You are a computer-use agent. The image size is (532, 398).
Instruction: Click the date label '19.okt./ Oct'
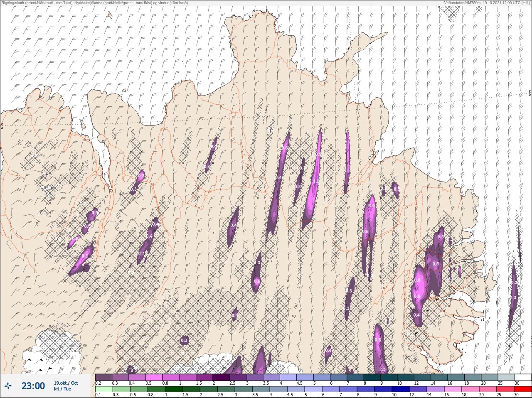coord(66,383)
